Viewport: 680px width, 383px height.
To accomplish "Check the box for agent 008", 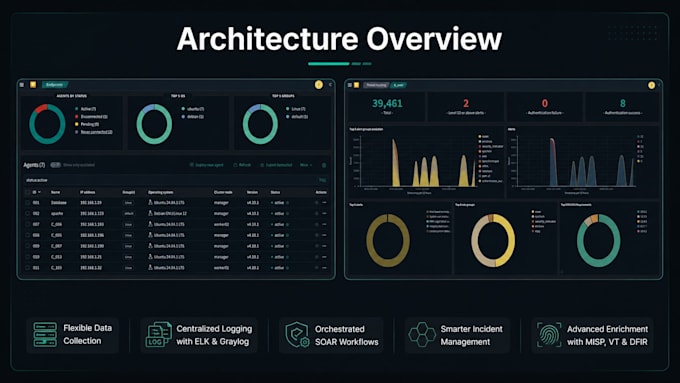I will click(28, 235).
